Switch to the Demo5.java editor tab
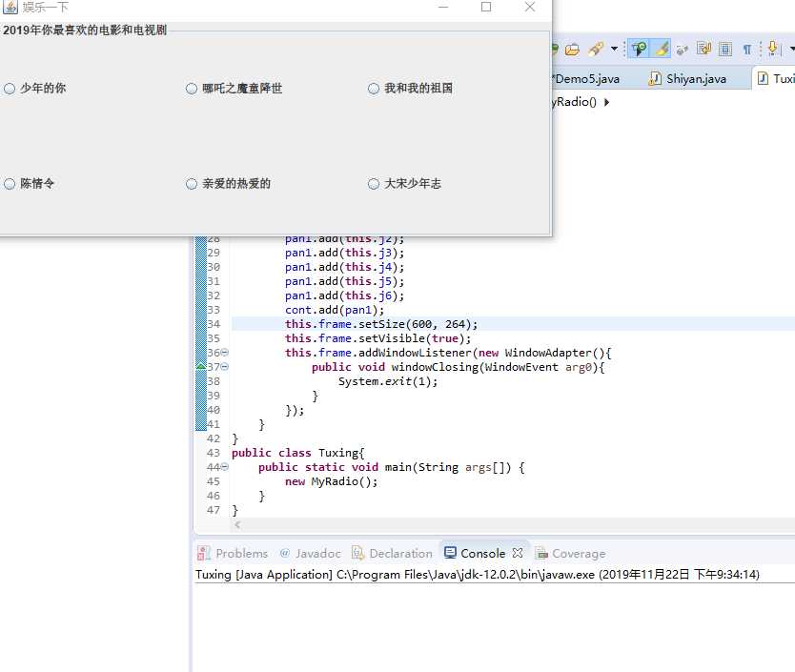The height and width of the screenshot is (672, 795). pyautogui.click(x=587, y=78)
